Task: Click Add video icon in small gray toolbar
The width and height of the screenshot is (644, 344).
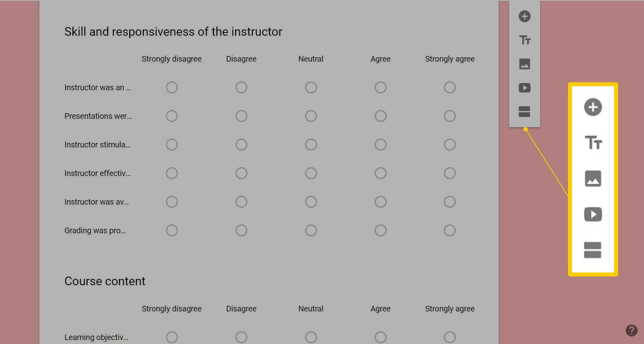Action: [x=525, y=88]
